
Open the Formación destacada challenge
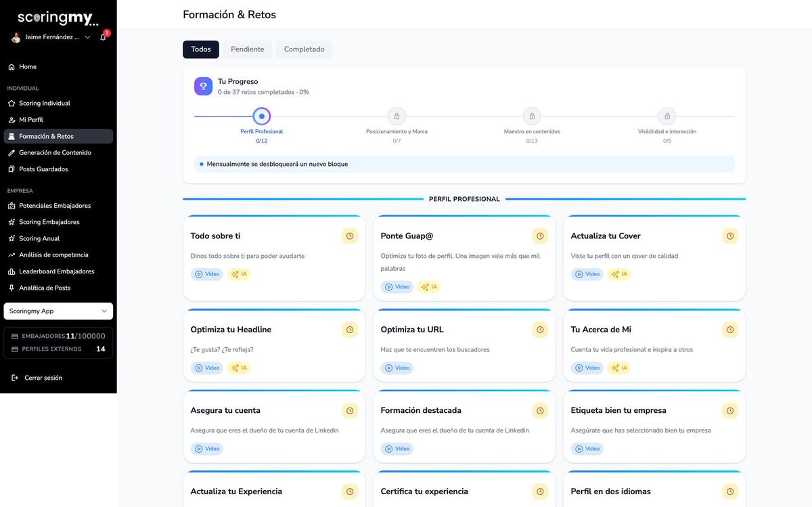point(464,426)
